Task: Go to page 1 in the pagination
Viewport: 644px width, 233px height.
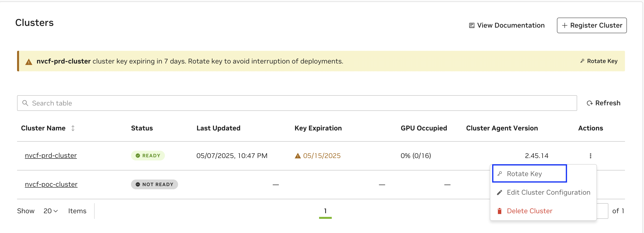Action: tap(325, 211)
